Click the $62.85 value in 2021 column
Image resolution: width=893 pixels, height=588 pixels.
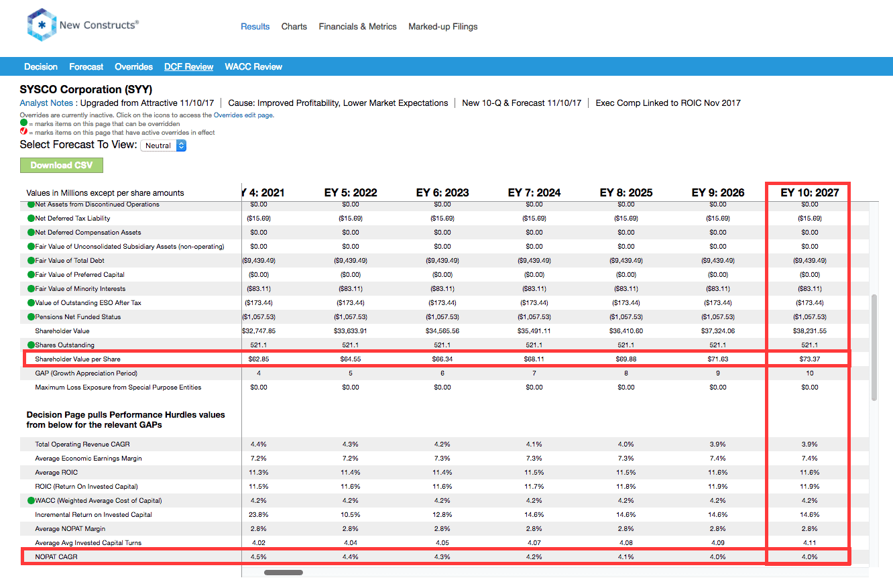259,359
